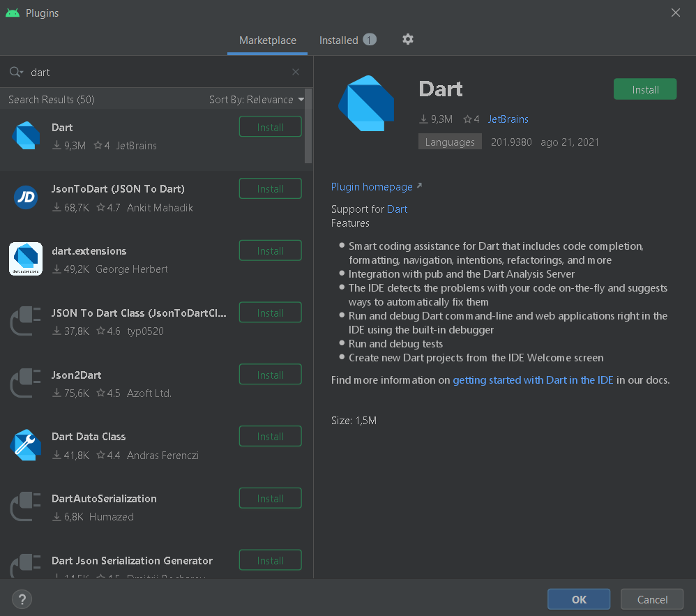Click the Languages category tag
The width and height of the screenshot is (696, 616).
(x=450, y=142)
